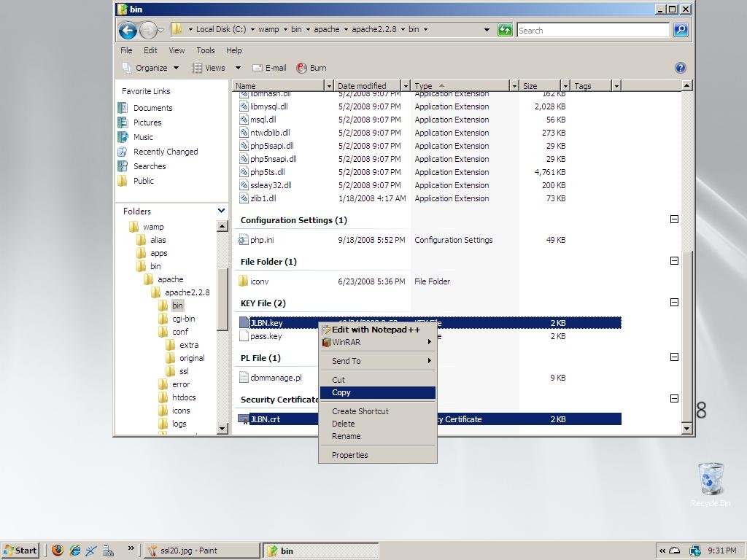Click the Burn disc toolbar button
Screen dimensions: 747x560
coord(311,68)
